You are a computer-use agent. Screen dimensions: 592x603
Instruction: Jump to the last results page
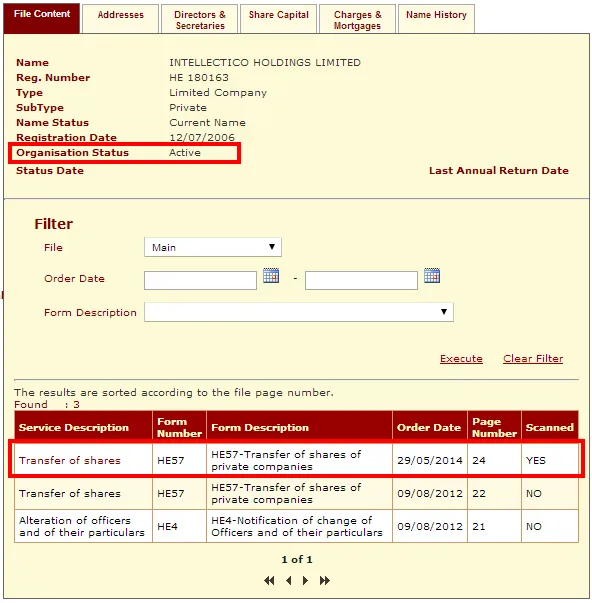[x=325, y=580]
